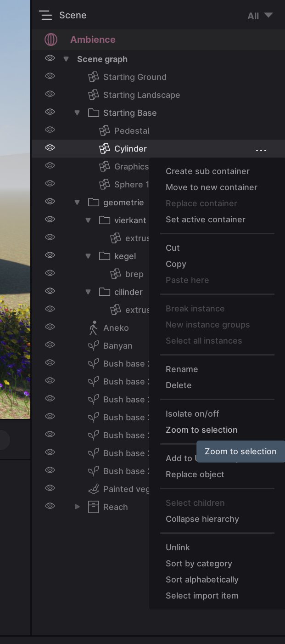Collapse the Scene graph root
285x644 pixels.
[66, 59]
